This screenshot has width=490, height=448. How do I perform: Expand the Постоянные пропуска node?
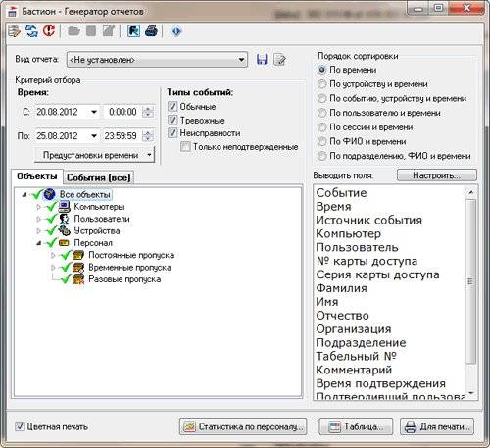tap(53, 255)
